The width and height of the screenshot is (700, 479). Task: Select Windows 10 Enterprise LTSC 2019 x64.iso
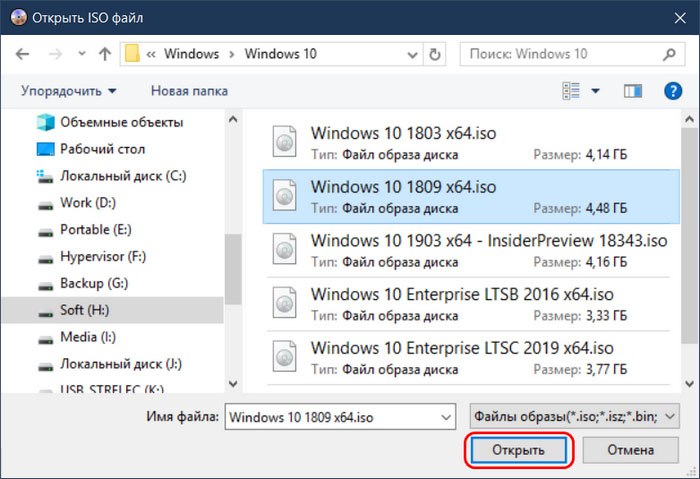point(471,358)
